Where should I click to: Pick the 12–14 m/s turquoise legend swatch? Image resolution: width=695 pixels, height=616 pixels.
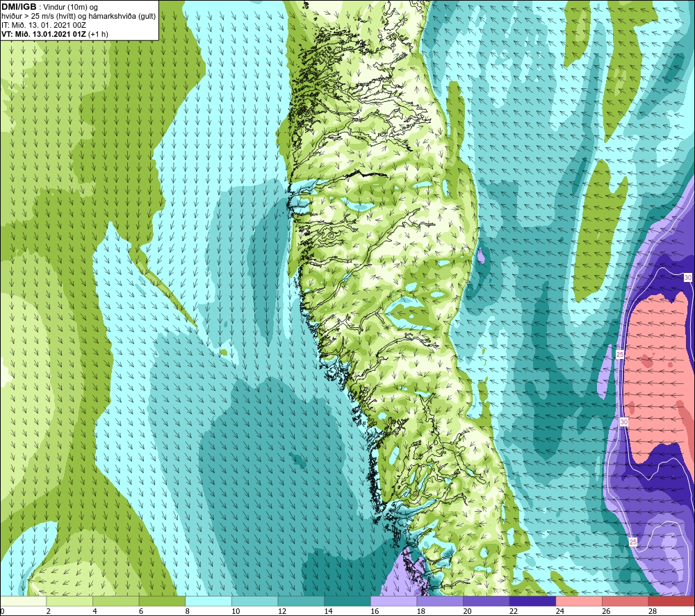pyautogui.click(x=301, y=601)
